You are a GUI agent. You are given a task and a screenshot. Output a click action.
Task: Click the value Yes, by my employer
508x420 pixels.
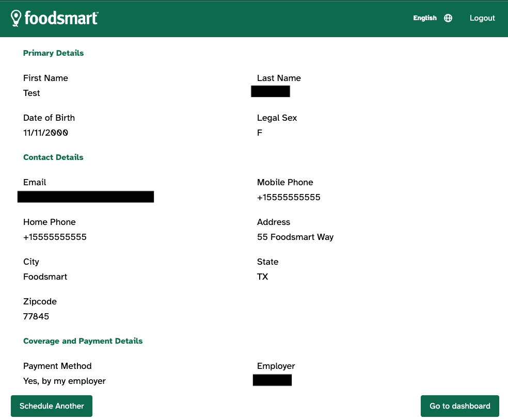[65, 381]
